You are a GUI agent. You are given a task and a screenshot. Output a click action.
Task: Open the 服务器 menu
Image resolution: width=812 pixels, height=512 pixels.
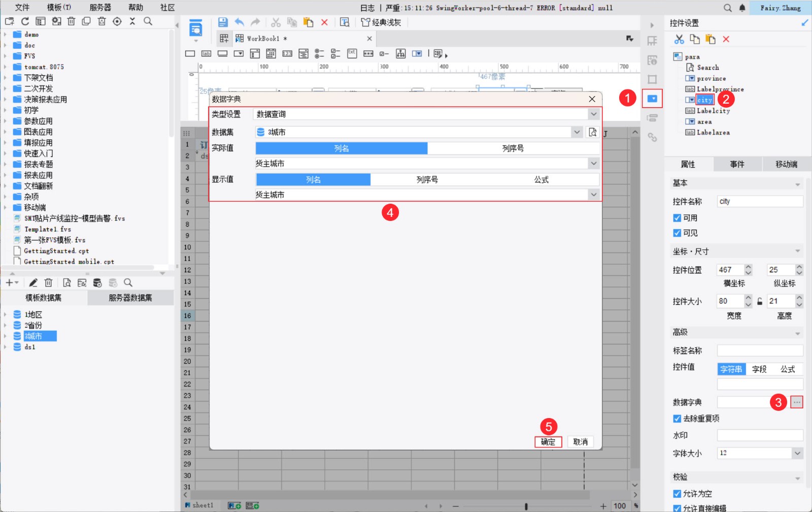pyautogui.click(x=100, y=8)
